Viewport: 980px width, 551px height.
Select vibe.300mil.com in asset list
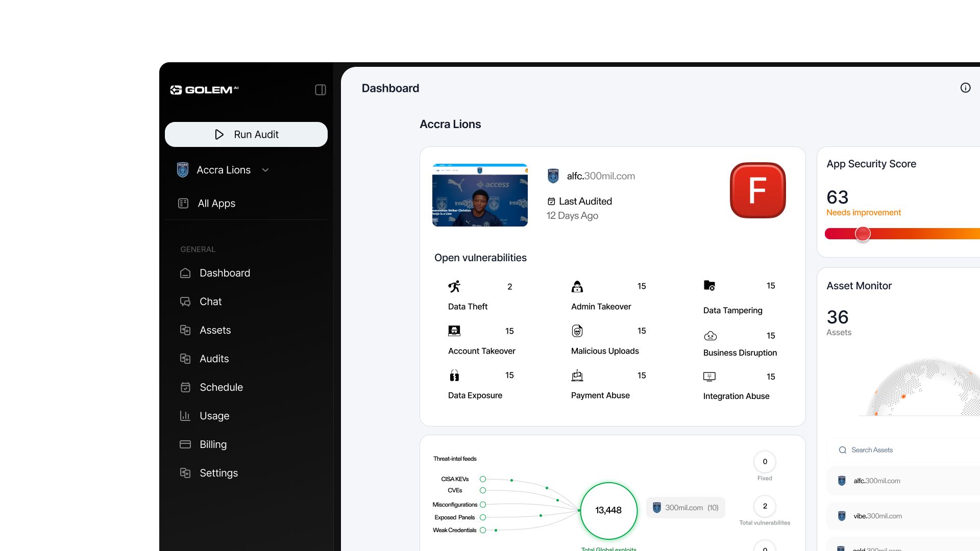(903, 516)
